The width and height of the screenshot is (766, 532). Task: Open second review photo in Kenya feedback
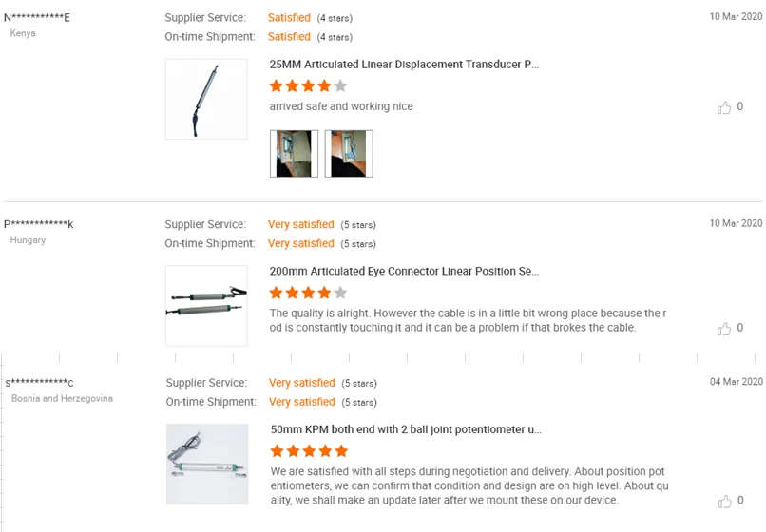349,154
